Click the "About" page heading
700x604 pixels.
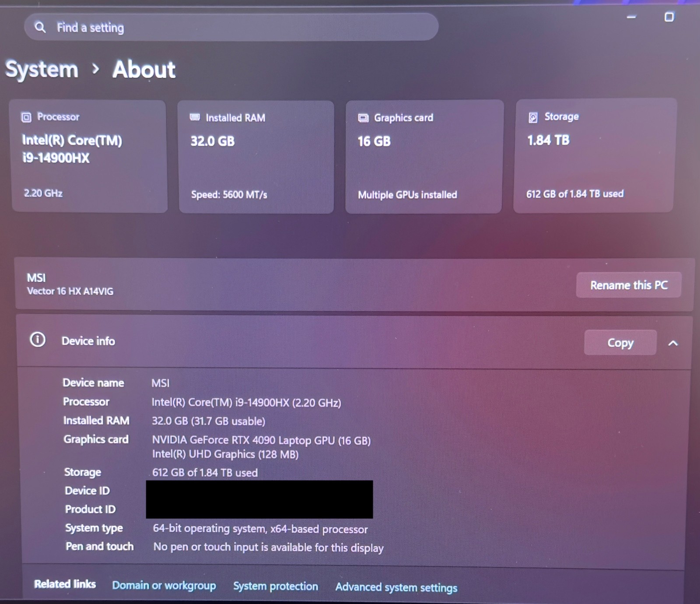pos(144,69)
